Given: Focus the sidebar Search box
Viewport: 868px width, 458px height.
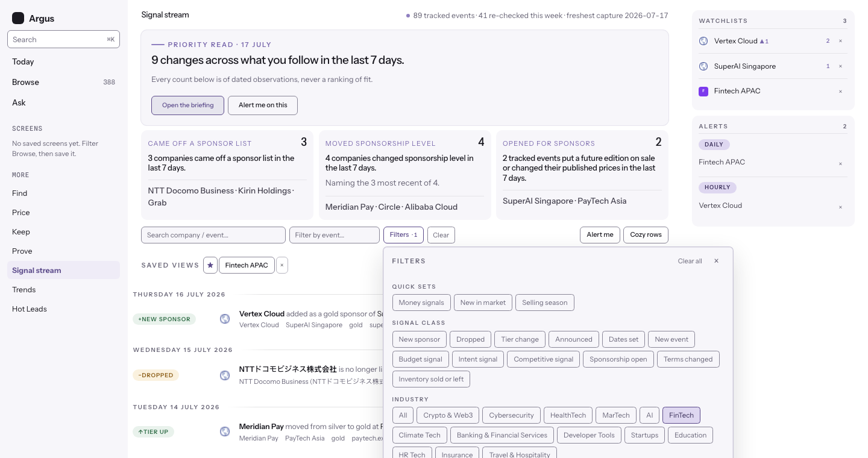Looking at the screenshot, I should [63, 40].
